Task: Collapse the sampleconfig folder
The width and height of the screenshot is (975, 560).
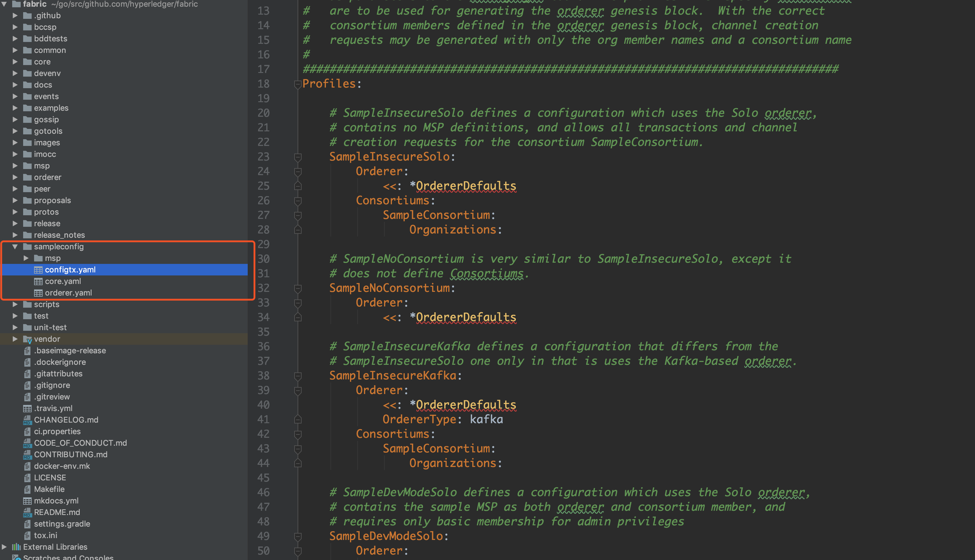Action: [15, 247]
